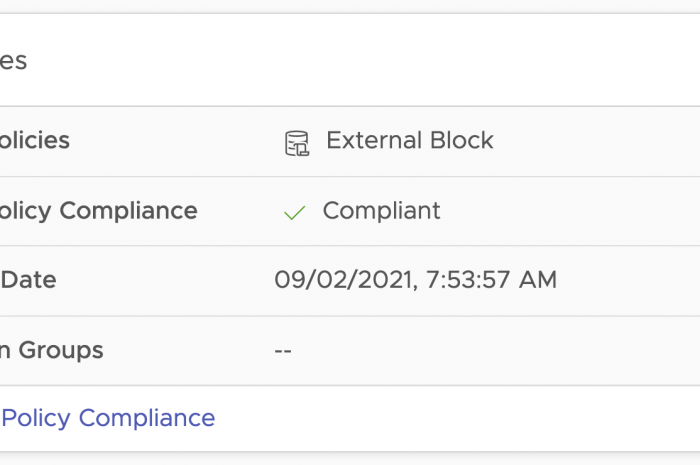Click the storage policy icon beside External Block
The width and height of the screenshot is (700, 465).
(x=296, y=142)
